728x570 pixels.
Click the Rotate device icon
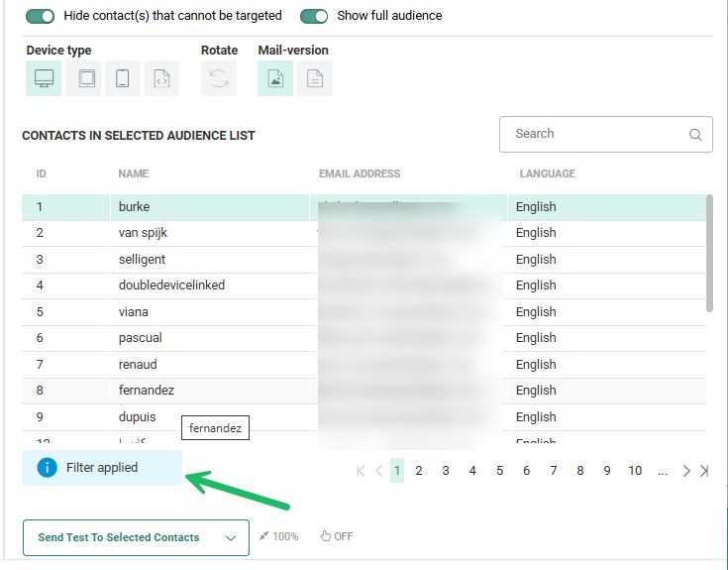(x=219, y=78)
